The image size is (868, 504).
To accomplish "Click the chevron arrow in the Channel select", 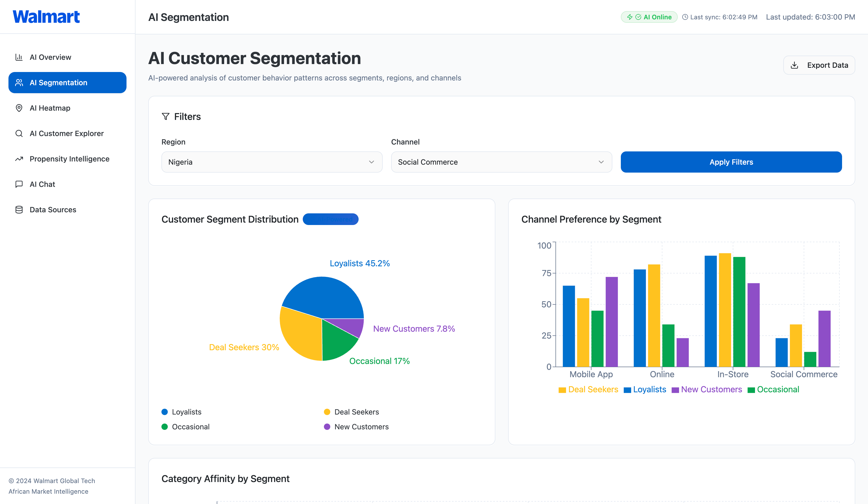I will pyautogui.click(x=601, y=162).
